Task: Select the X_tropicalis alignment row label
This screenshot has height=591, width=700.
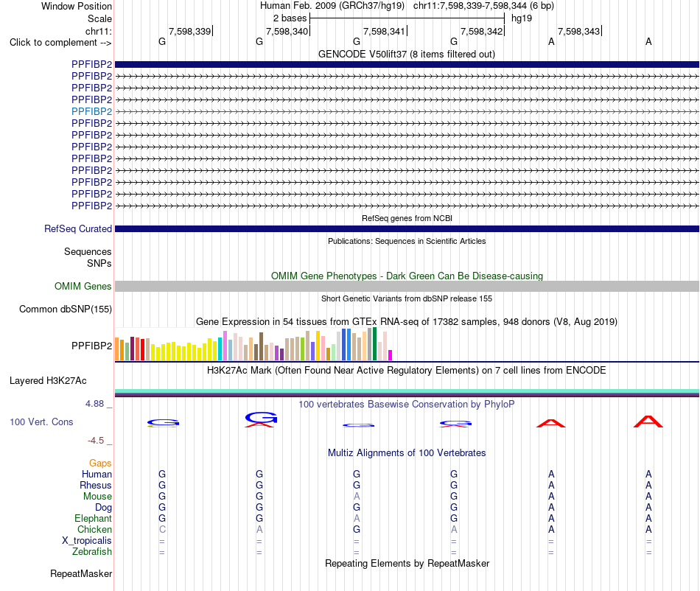Action: (x=87, y=541)
